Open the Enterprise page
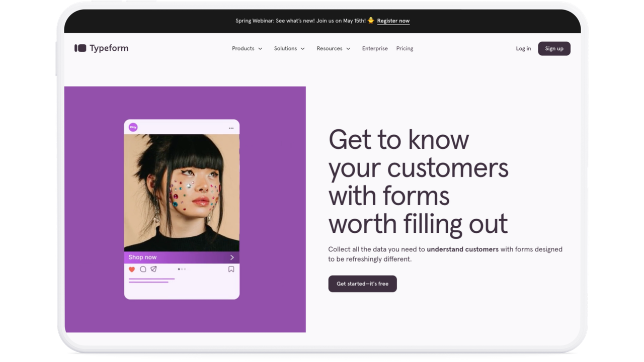Viewport: 644px width, 362px height. point(375,49)
